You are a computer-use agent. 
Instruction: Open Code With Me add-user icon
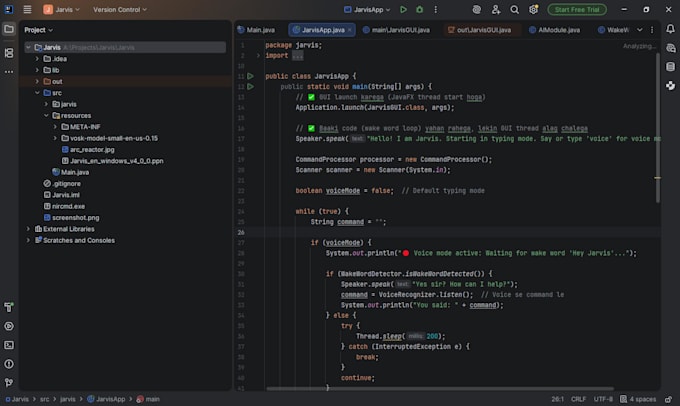click(x=496, y=9)
